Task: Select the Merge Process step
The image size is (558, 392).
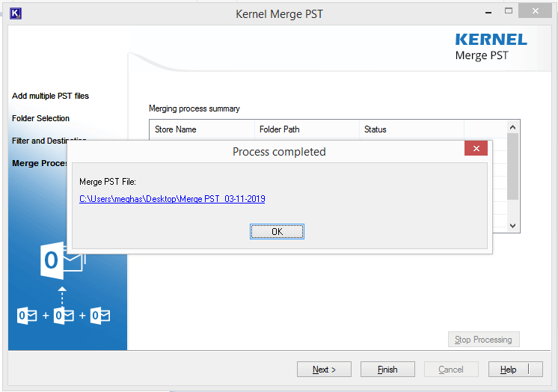Action: [40, 163]
